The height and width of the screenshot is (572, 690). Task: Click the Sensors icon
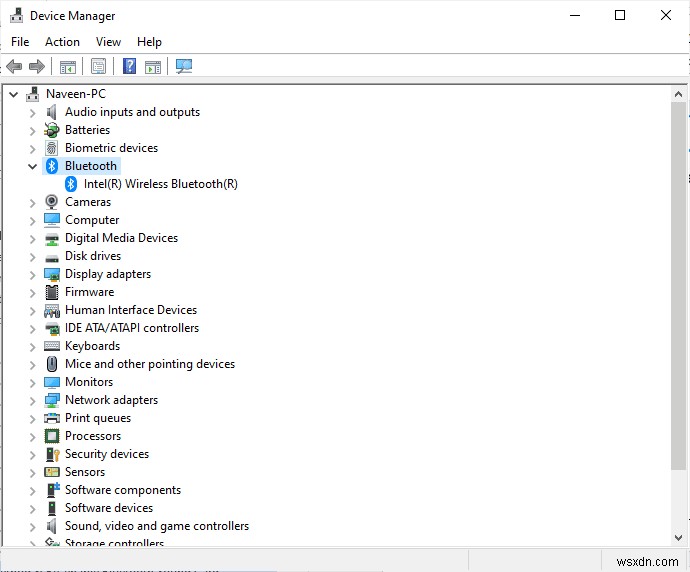point(52,472)
